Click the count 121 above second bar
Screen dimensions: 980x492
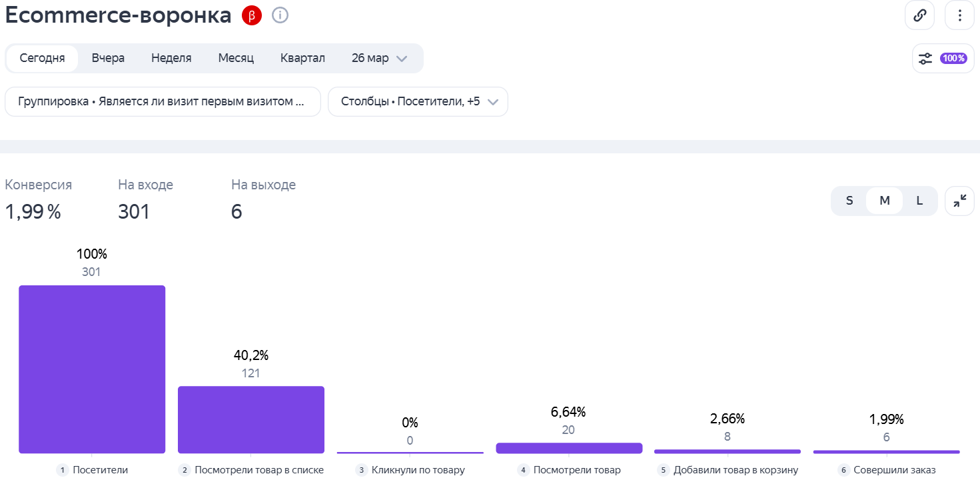click(250, 373)
